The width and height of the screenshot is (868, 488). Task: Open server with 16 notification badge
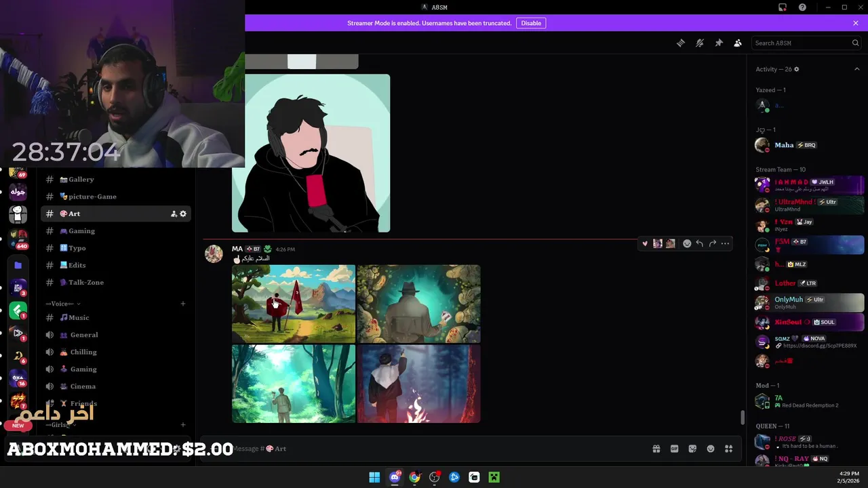pos(18,378)
